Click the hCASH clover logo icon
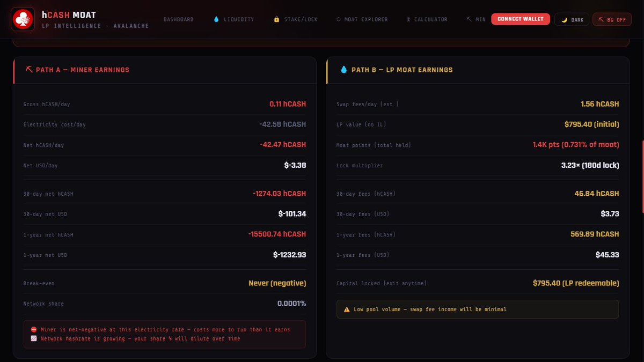 click(x=23, y=19)
